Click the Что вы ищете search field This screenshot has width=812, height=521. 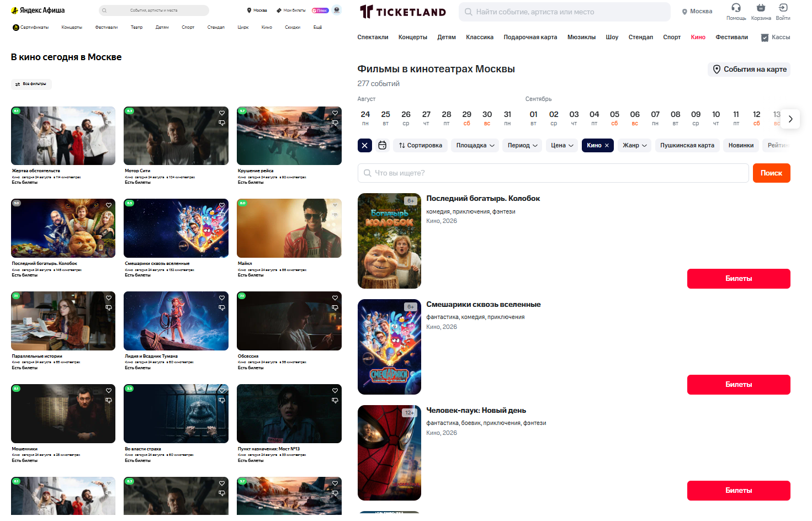coord(553,173)
